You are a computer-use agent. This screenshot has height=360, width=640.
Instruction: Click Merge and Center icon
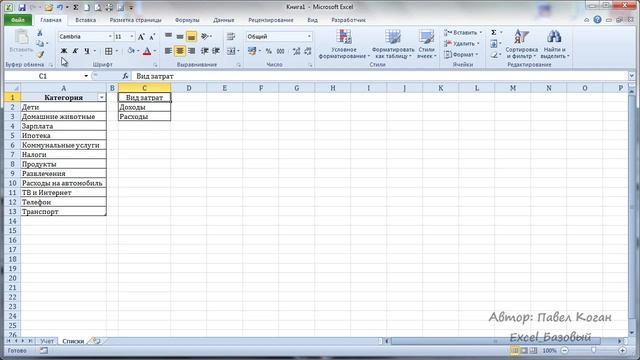pos(231,51)
